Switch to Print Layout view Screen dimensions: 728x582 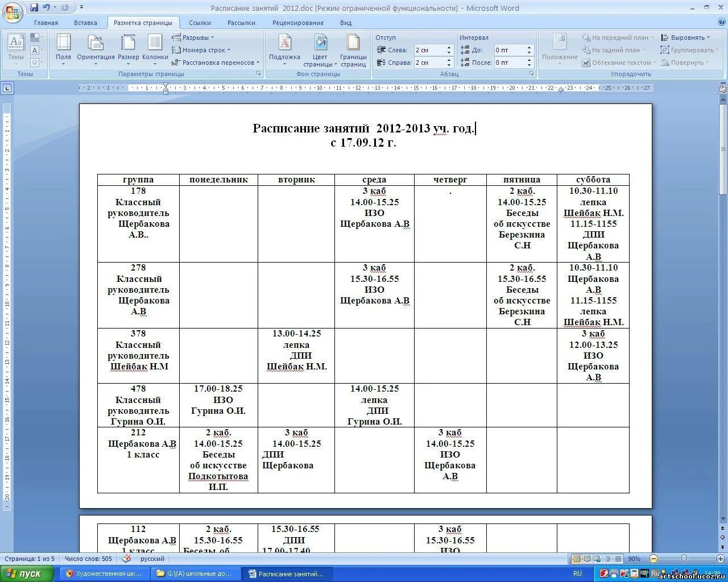(577, 559)
